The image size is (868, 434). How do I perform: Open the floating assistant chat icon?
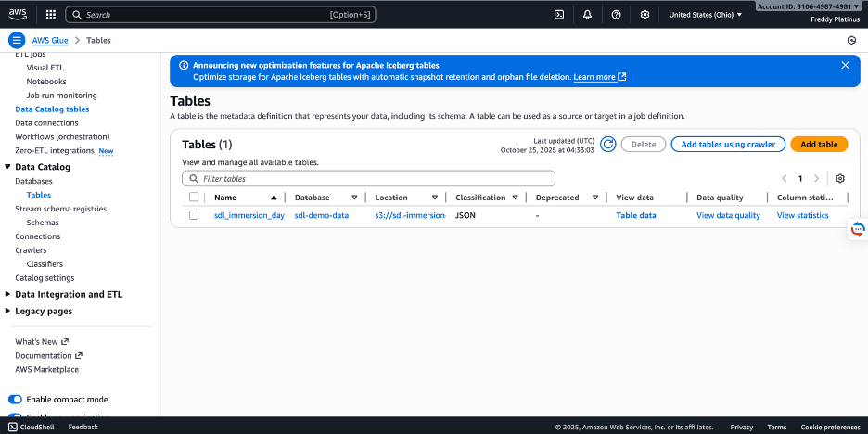pyautogui.click(x=858, y=229)
